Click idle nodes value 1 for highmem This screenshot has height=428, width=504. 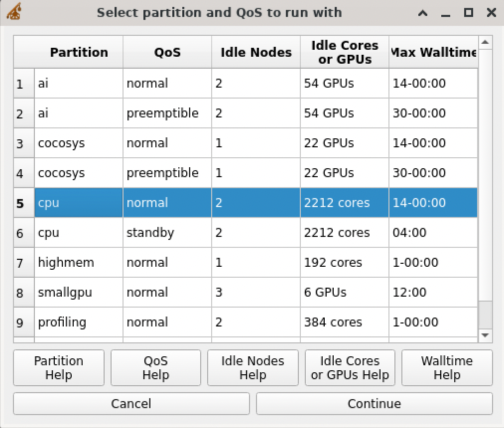[256, 262]
